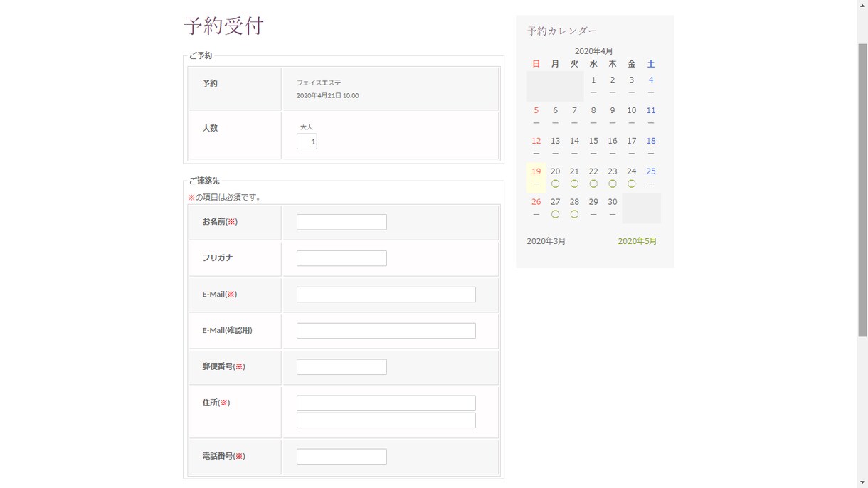This screenshot has height=488, width=868.
Task: Select the availability circle under April 22
Action: coord(593,184)
